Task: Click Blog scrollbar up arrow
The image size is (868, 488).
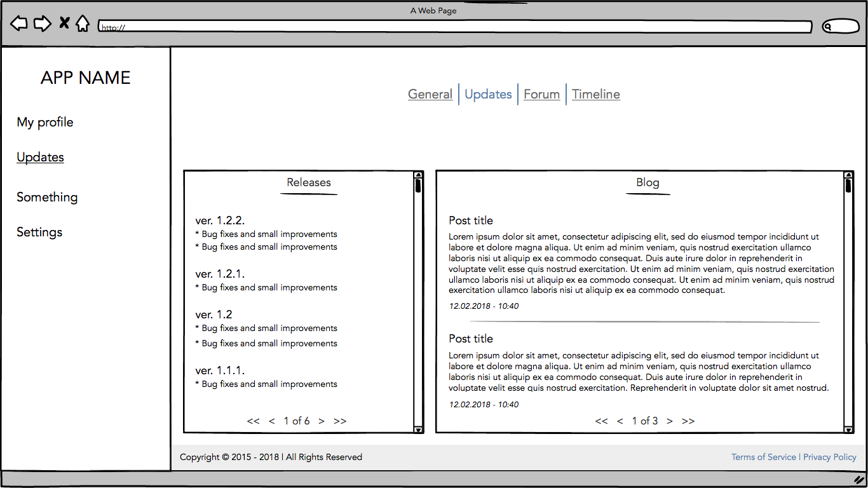Action: (x=848, y=175)
